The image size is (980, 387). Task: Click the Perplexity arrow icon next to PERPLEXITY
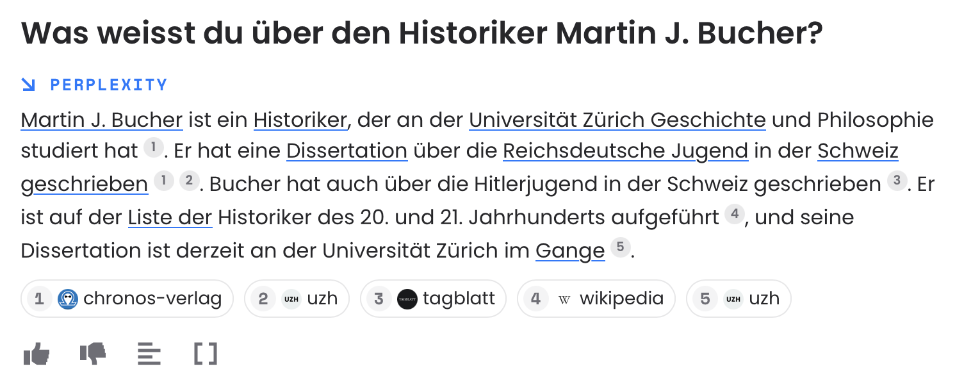[x=28, y=84]
